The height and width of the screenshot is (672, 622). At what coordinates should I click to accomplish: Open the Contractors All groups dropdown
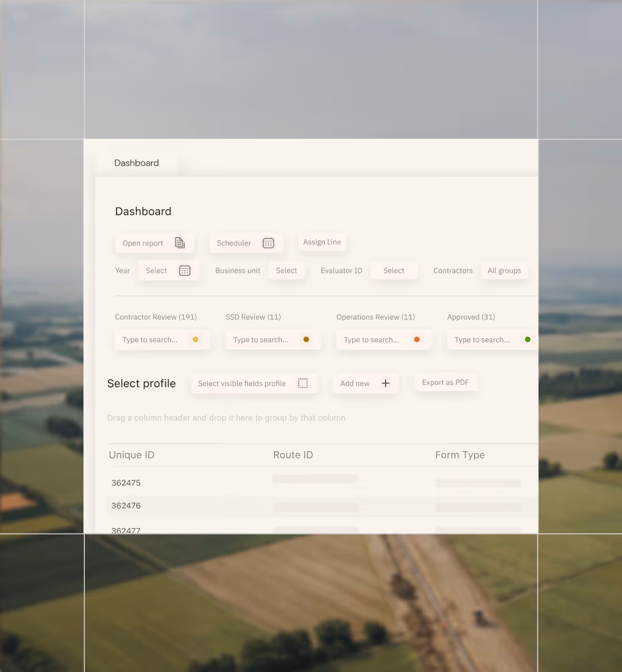click(504, 271)
